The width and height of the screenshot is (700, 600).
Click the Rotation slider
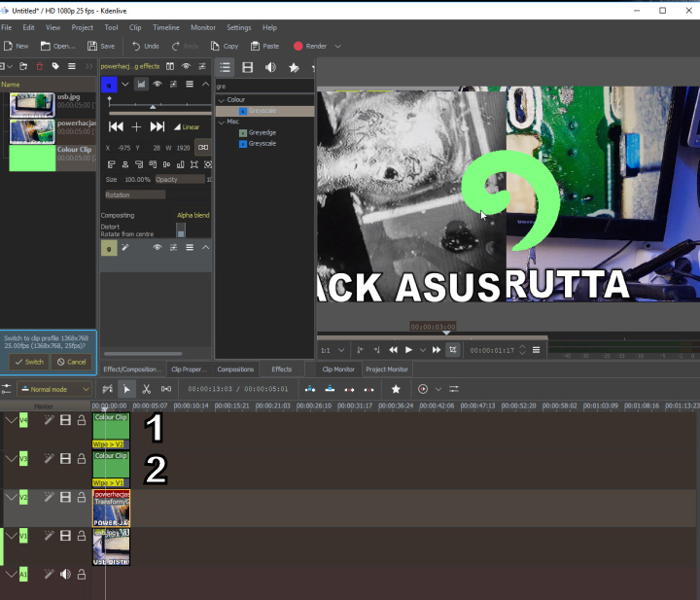135,194
